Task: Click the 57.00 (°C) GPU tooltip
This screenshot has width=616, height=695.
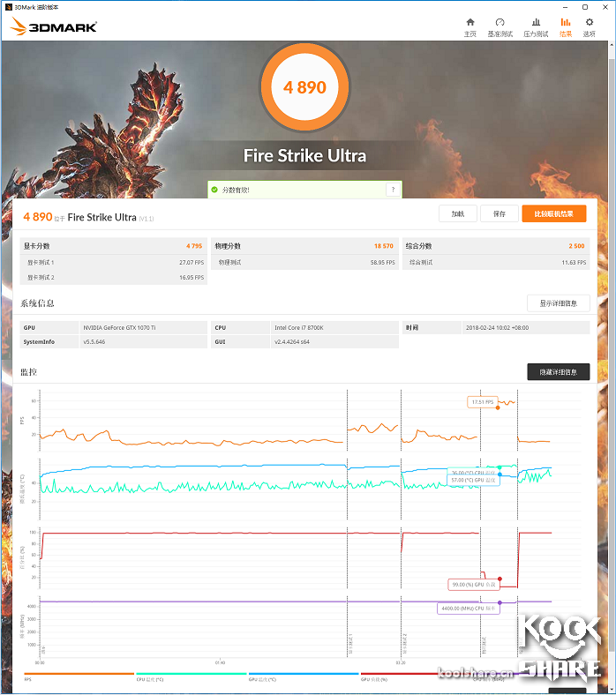Action: pos(473,480)
